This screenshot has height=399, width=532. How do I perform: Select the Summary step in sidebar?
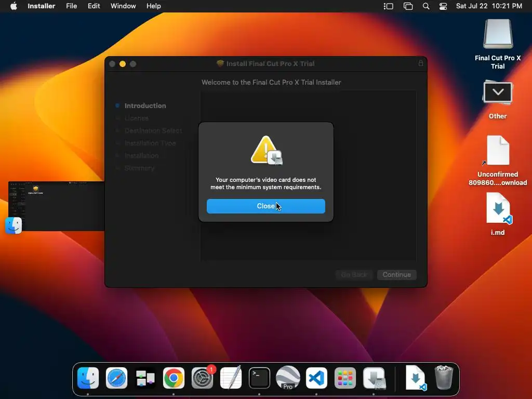pyautogui.click(x=139, y=168)
